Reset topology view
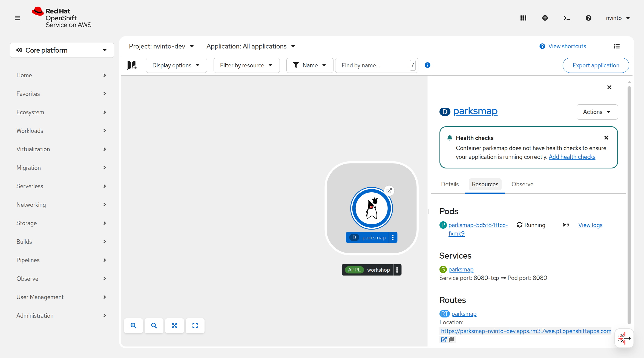Viewport: 644px width, 358px height. tap(195, 326)
